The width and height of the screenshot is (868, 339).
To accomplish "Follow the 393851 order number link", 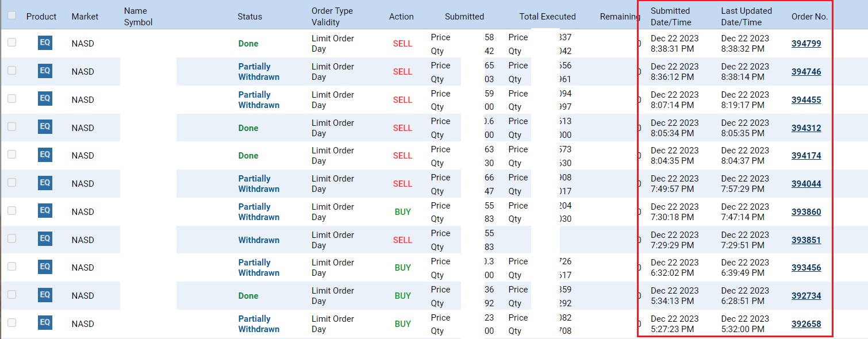I will pyautogui.click(x=806, y=240).
